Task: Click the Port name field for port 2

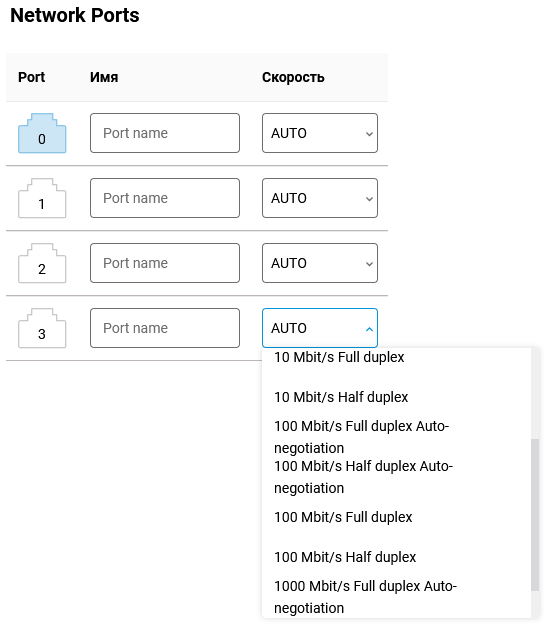Action: tap(165, 263)
